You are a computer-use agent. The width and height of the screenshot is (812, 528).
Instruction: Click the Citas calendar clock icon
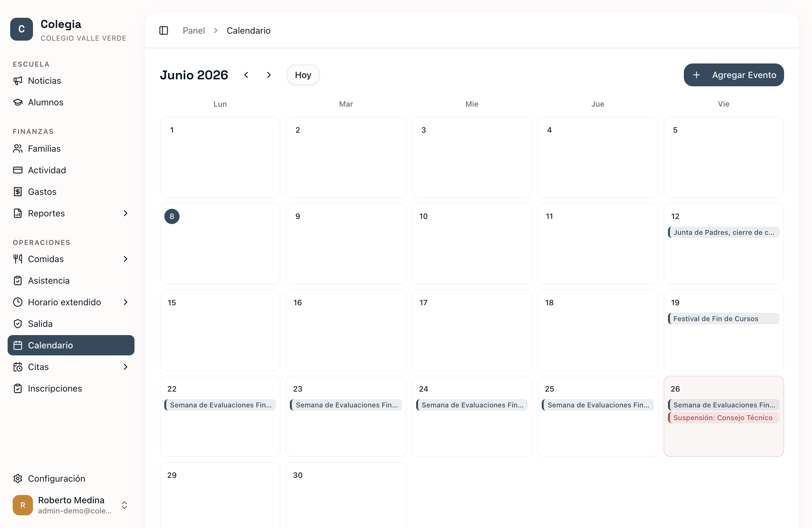[x=18, y=366]
